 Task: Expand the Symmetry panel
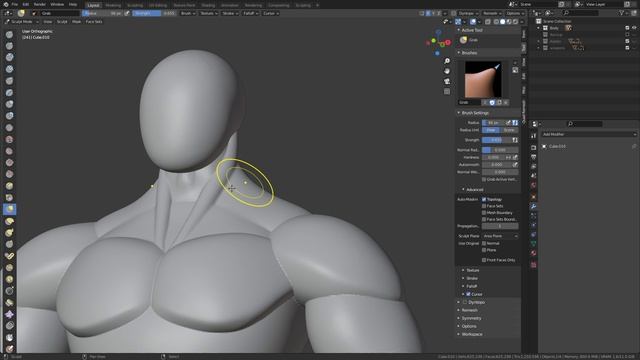point(471,318)
